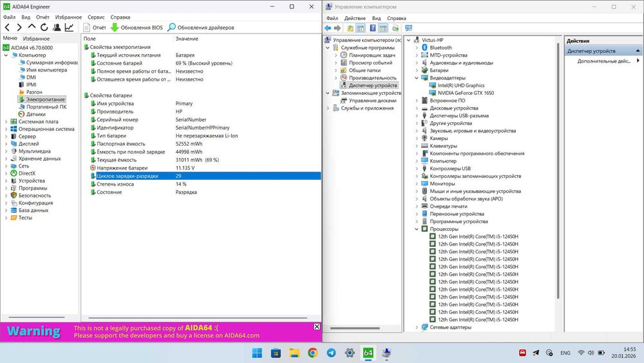Click the AIDA64.com link in the warning banner

coord(243,335)
